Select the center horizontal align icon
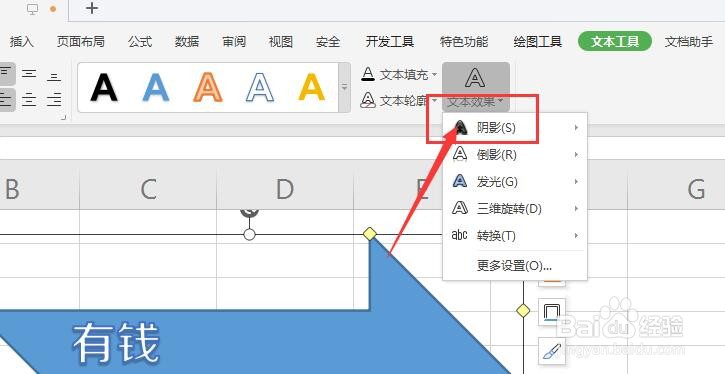This screenshot has width=725, height=374. click(29, 99)
